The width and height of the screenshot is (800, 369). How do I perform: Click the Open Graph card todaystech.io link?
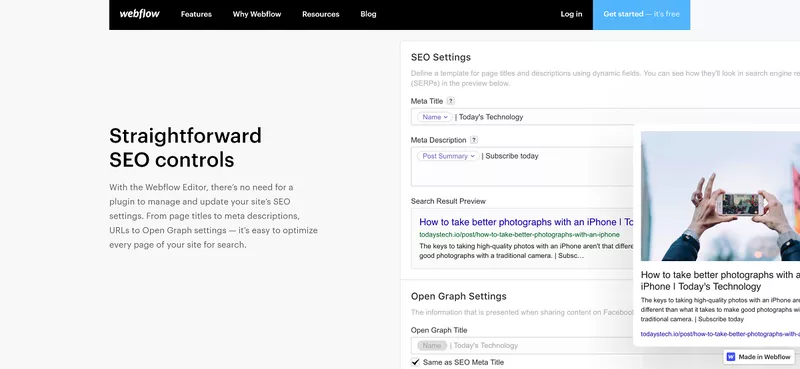[x=720, y=334]
